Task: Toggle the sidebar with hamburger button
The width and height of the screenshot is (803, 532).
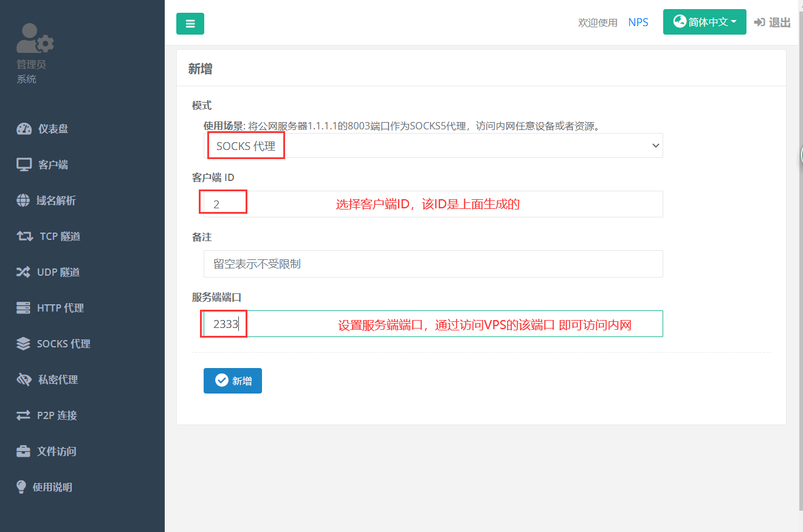Action: click(x=190, y=24)
